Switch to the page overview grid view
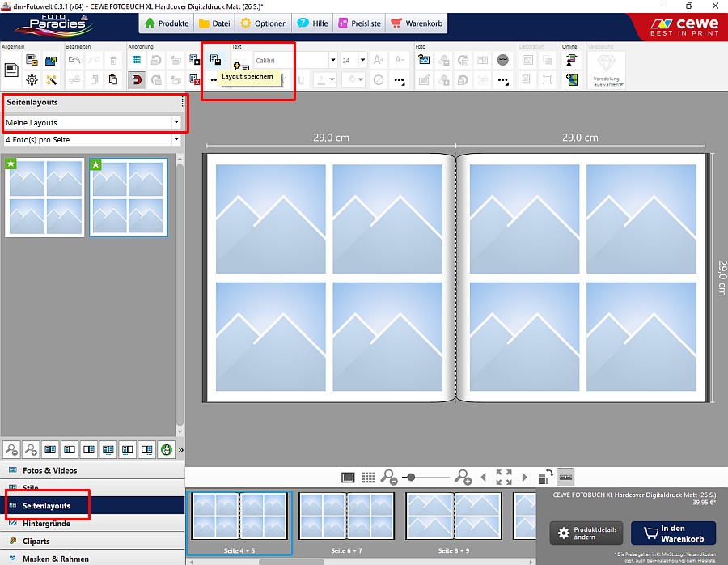This screenshot has height=565, width=728. pyautogui.click(x=368, y=478)
